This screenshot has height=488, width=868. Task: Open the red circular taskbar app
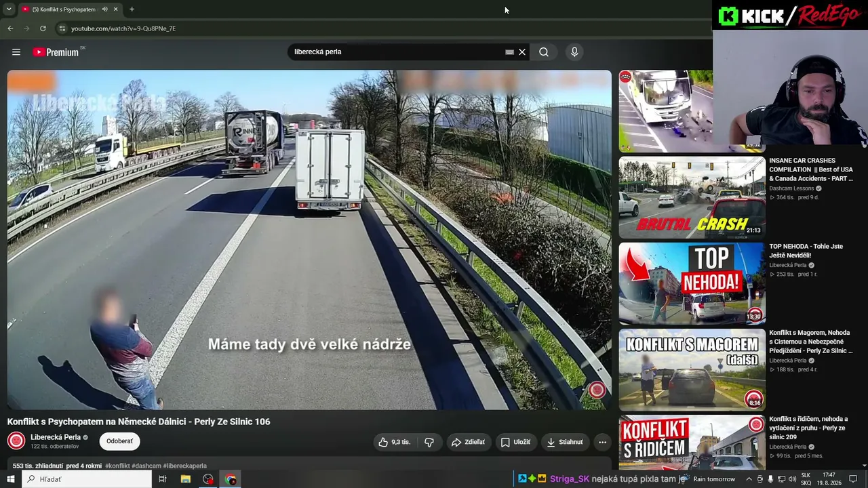[x=208, y=479]
